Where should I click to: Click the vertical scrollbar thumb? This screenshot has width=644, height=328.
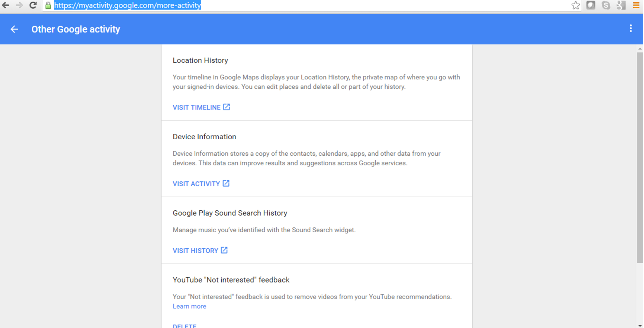639,157
